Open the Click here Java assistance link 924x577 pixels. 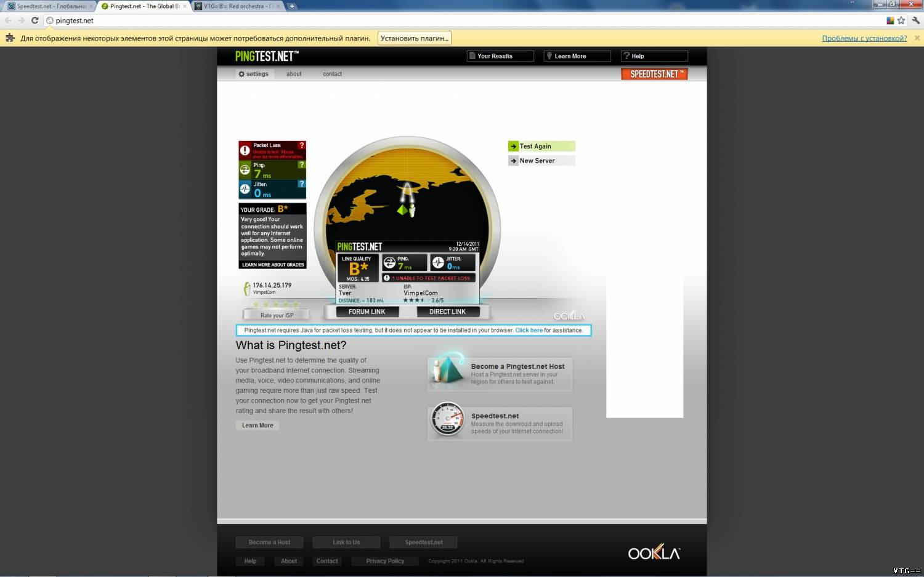pos(529,330)
